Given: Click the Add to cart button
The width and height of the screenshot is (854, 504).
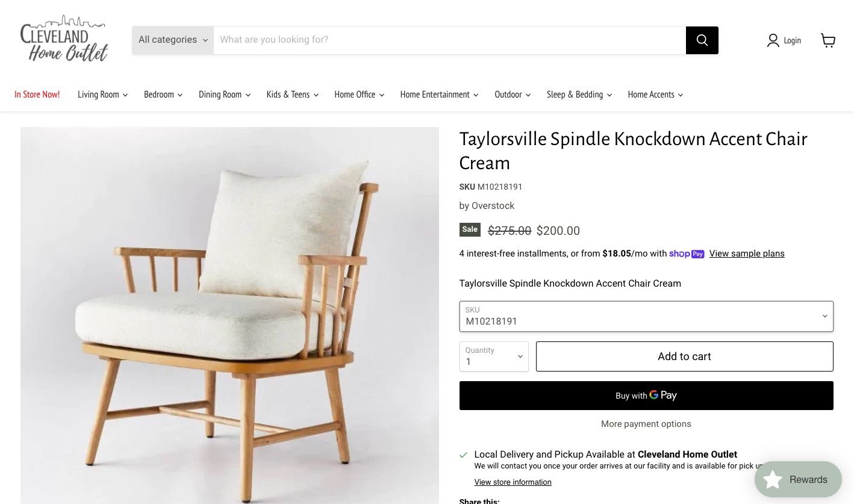Looking at the screenshot, I should 684,356.
